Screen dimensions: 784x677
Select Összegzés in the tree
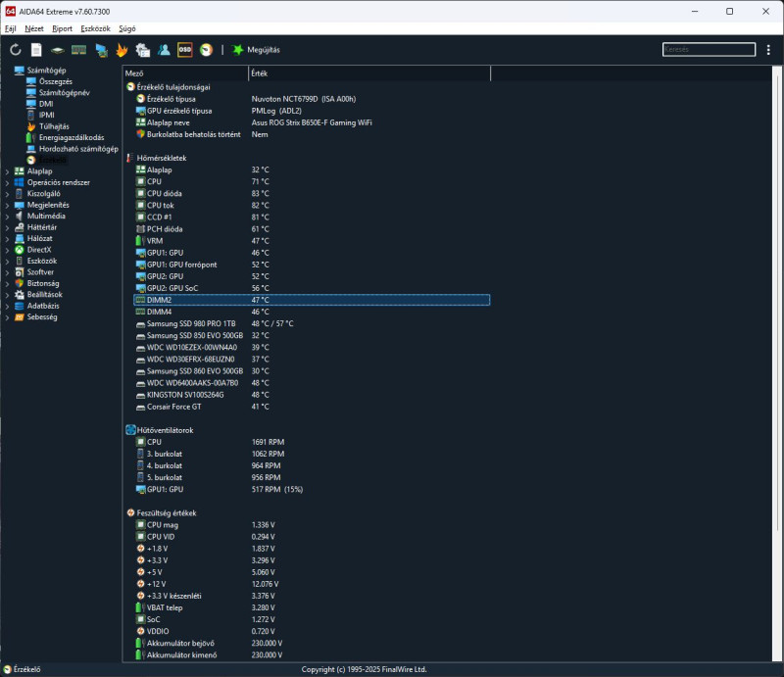(x=56, y=81)
